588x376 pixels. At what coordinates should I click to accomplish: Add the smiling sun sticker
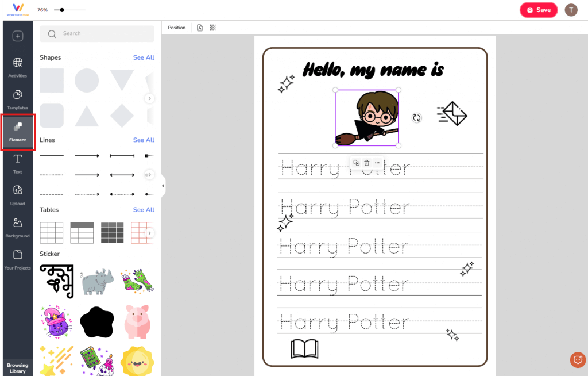click(x=137, y=362)
